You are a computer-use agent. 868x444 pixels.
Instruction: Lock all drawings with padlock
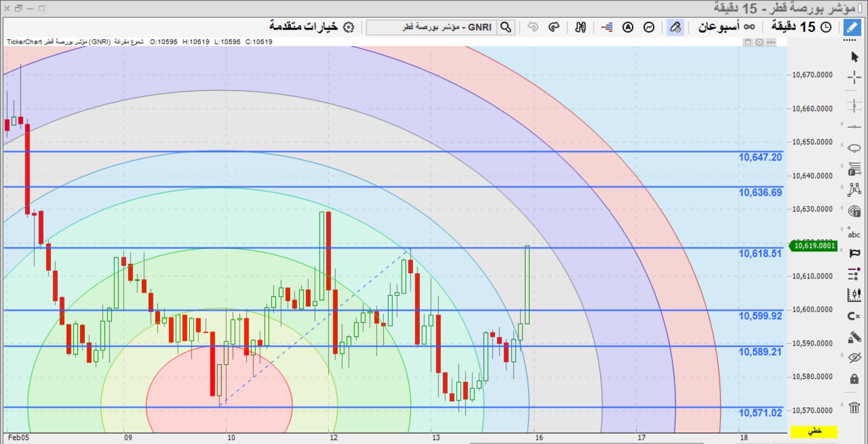[x=854, y=378]
